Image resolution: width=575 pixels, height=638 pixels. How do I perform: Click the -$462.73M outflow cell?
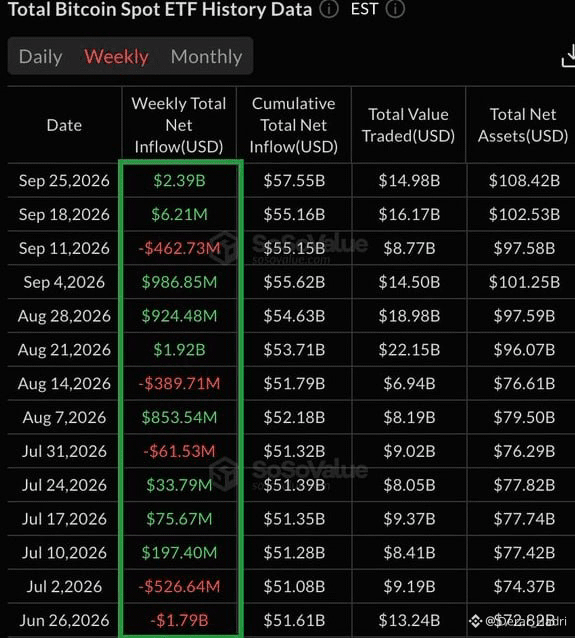tap(179, 248)
